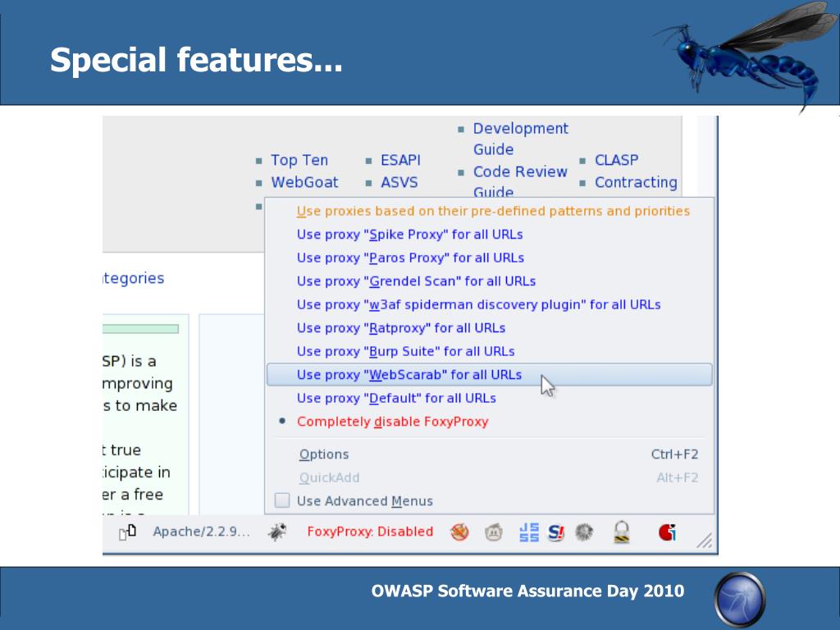The width and height of the screenshot is (840, 630).
Task: Open the CLASP link
Action: coord(617,160)
